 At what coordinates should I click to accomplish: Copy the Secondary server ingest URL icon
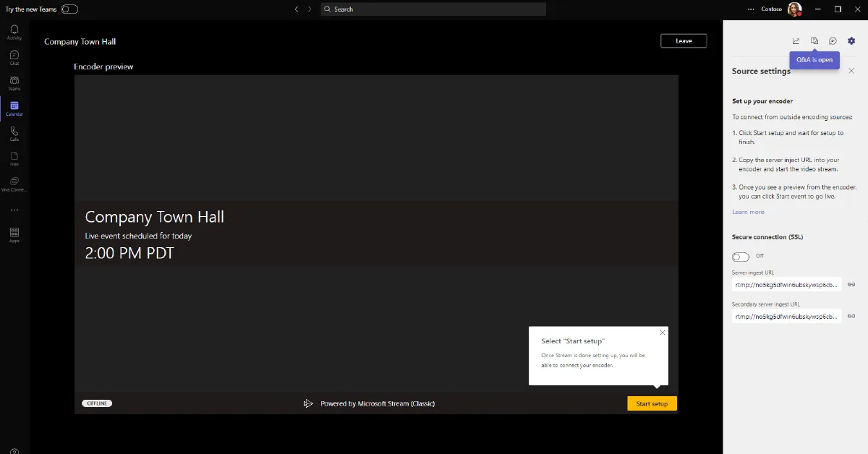851,316
